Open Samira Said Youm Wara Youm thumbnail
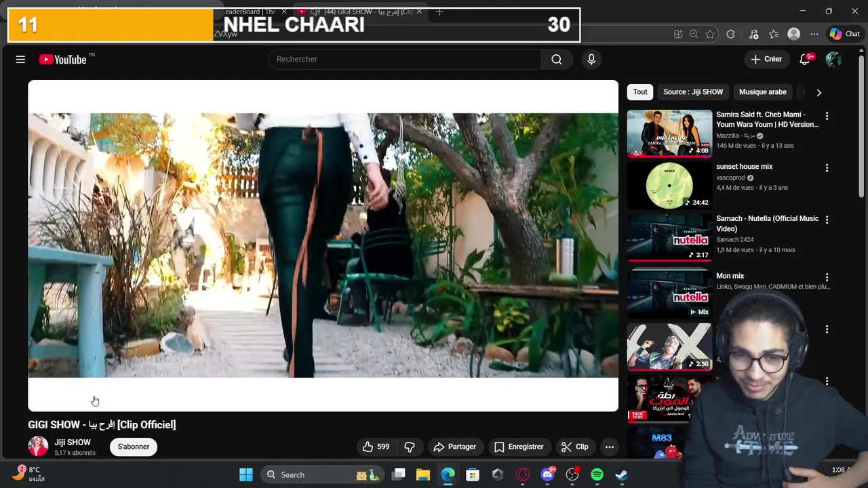This screenshot has height=488, width=868. click(669, 133)
